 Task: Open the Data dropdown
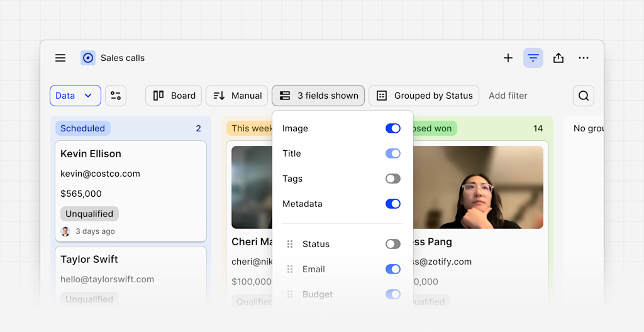click(75, 96)
